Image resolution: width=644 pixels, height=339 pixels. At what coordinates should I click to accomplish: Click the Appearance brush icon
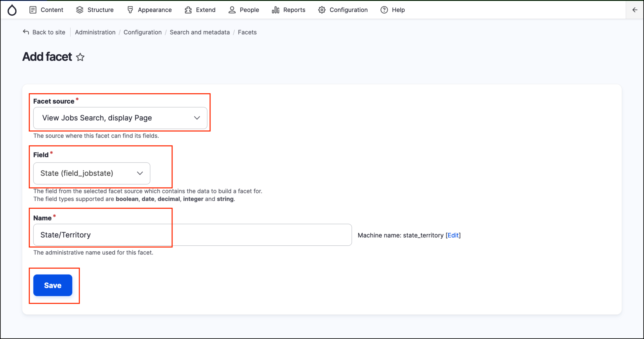point(130,10)
